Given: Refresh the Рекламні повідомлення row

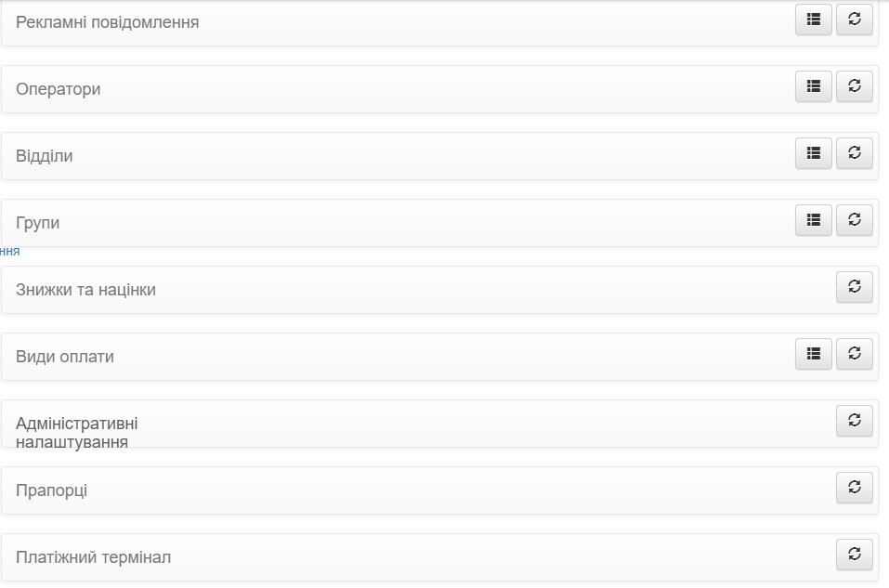Looking at the screenshot, I should point(855,20).
